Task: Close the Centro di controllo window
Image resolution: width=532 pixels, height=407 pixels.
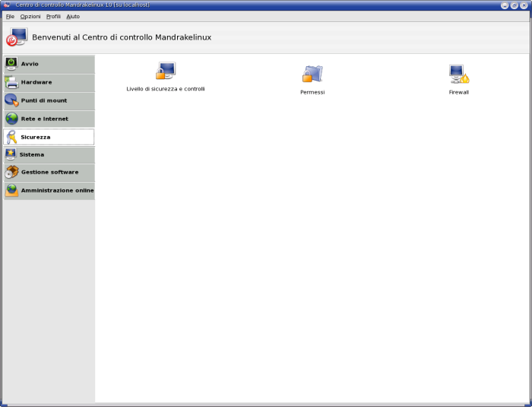Action: point(524,5)
